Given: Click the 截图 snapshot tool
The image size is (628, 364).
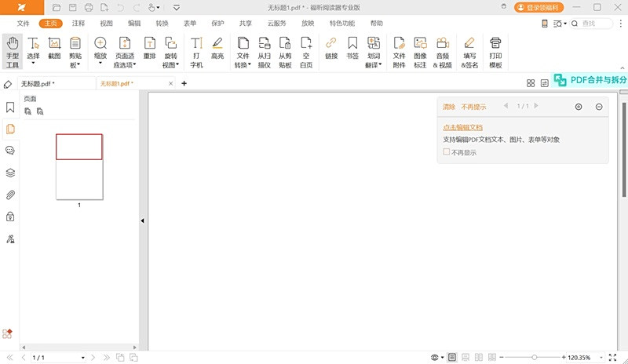Looking at the screenshot, I should pyautogui.click(x=54, y=48).
